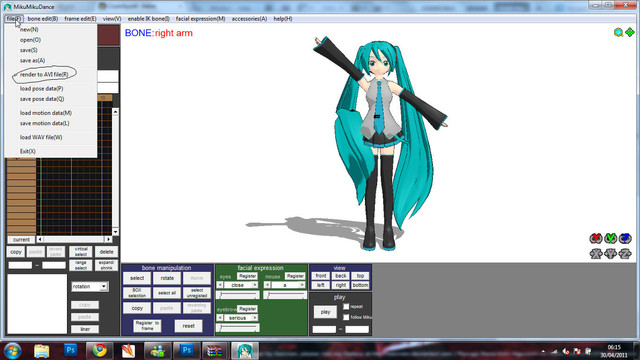640x360 pixels.
Task: Choose render to AVI file
Action: point(44,75)
